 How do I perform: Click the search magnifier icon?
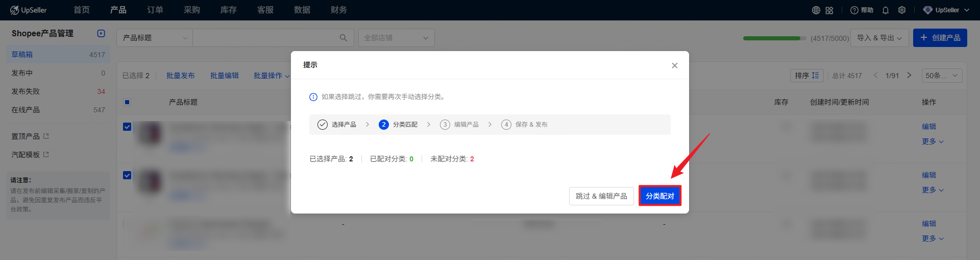(344, 38)
